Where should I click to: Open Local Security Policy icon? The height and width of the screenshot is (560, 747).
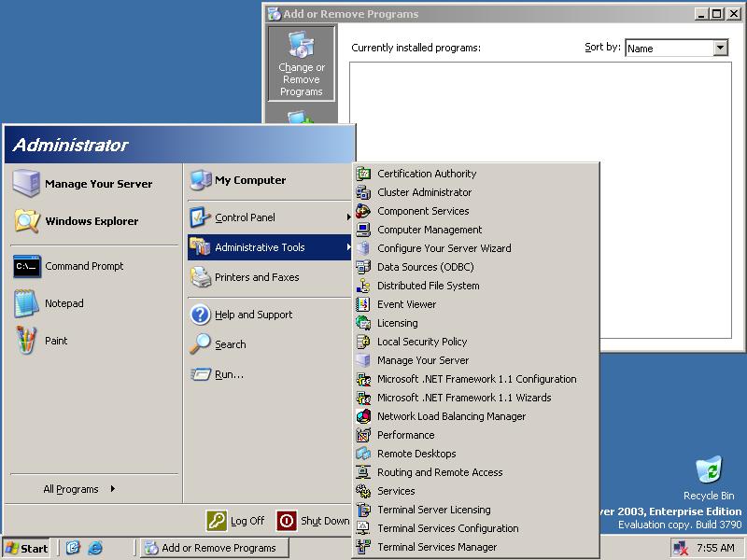[363, 342]
